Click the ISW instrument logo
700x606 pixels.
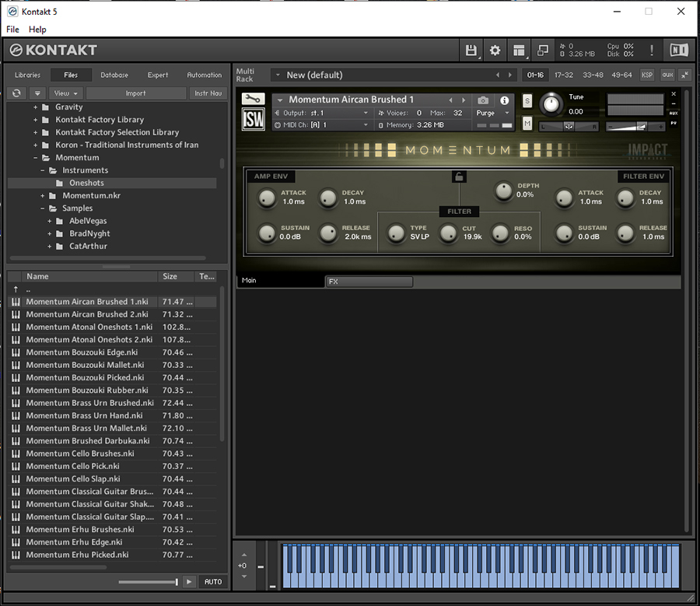(x=253, y=119)
